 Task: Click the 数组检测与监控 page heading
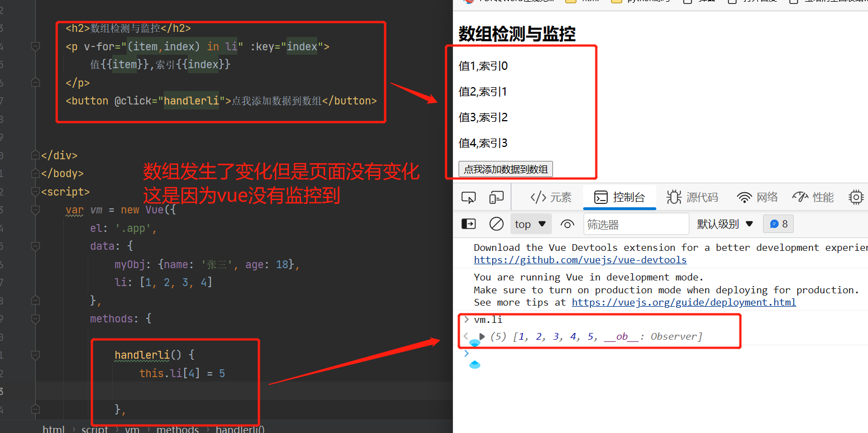click(x=517, y=34)
